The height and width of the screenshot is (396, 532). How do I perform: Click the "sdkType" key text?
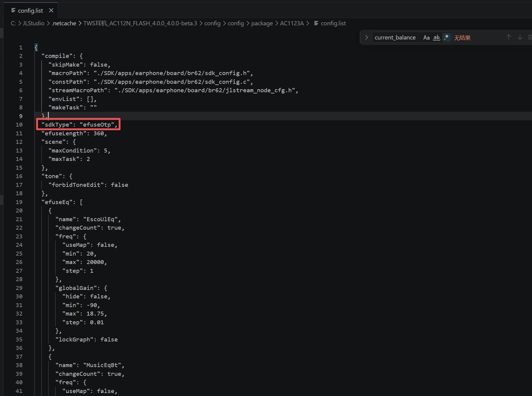tap(57, 125)
